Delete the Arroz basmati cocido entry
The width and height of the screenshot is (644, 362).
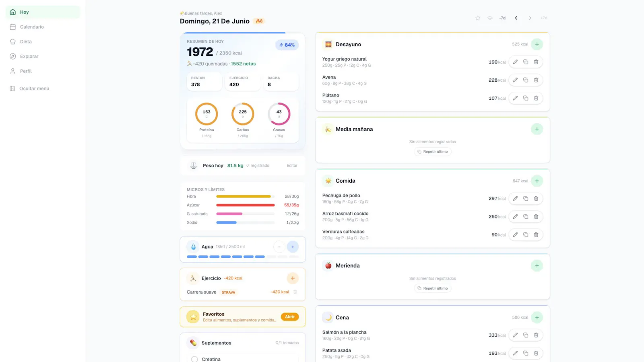click(x=536, y=217)
